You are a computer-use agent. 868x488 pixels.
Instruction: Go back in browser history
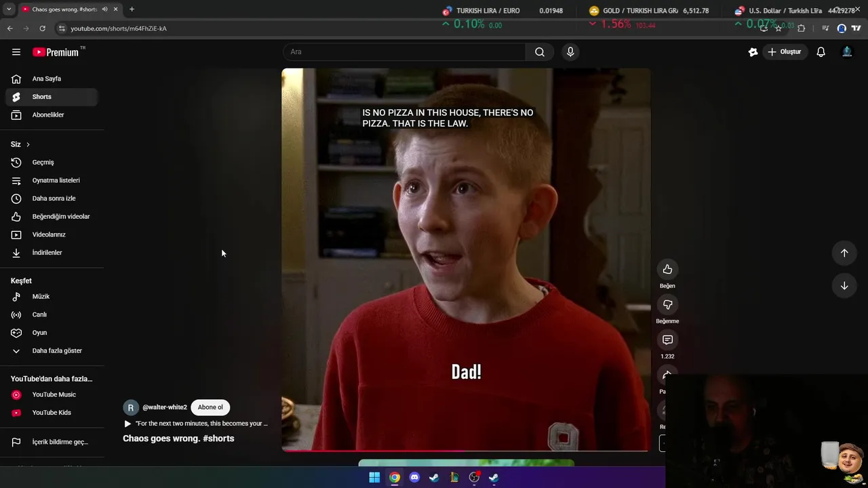point(9,28)
